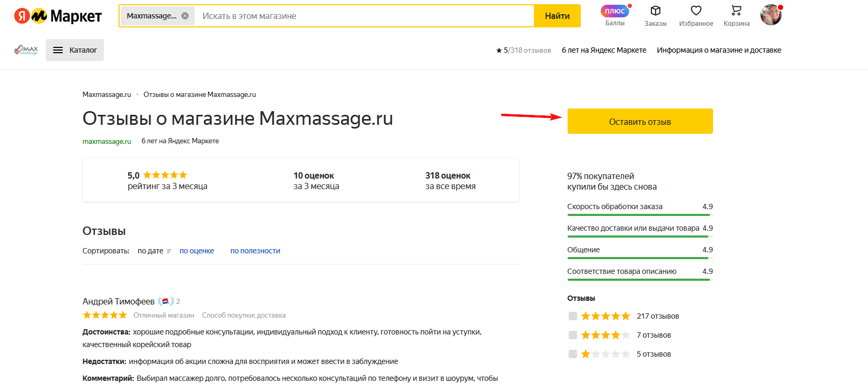Filter reviews by four stars checkbox
Screen dimensions: 868x384
[573, 335]
